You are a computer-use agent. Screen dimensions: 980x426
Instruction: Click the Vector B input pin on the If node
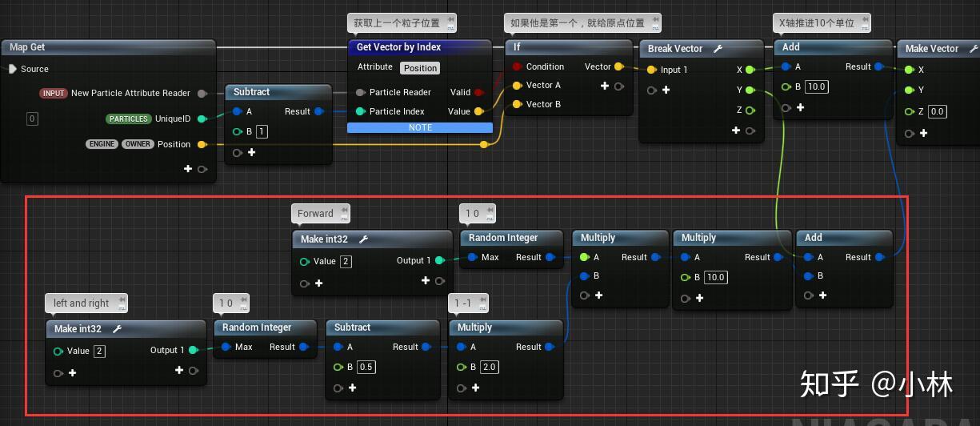coord(517,104)
